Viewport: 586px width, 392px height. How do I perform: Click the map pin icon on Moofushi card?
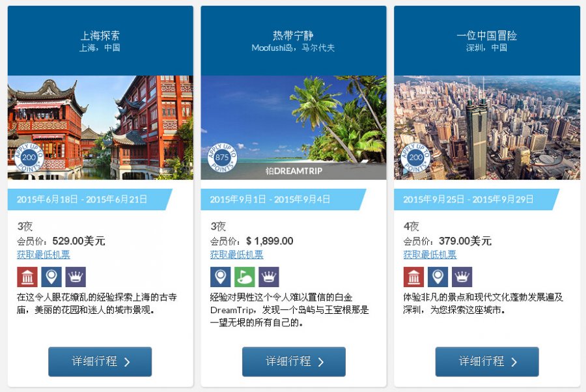[221, 277]
